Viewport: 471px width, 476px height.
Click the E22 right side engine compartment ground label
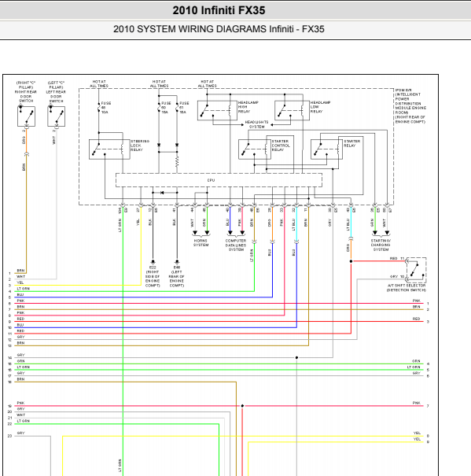click(153, 277)
